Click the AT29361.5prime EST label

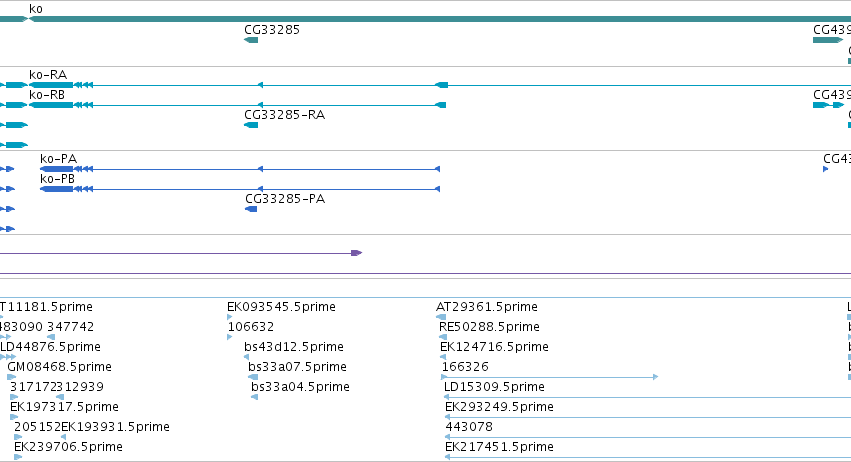(x=487, y=307)
